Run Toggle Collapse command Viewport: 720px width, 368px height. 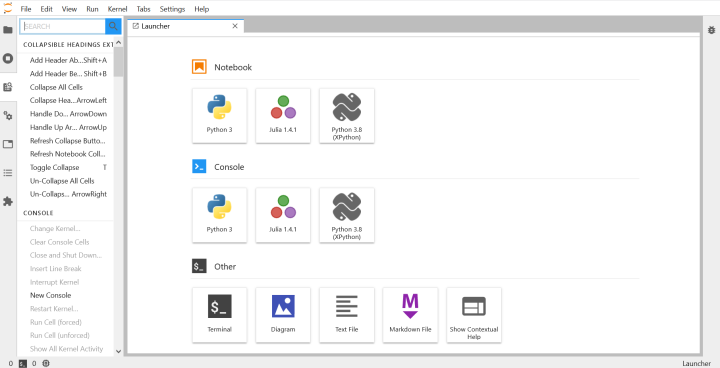point(68,167)
